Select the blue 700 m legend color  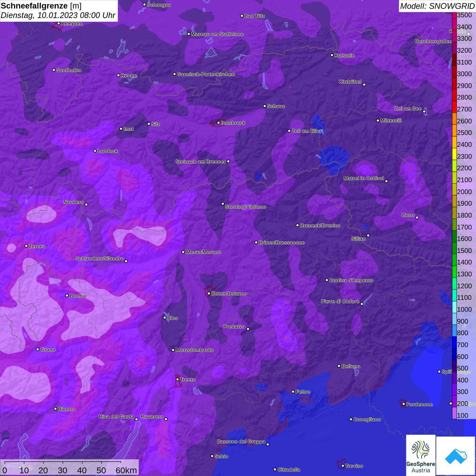click(454, 345)
